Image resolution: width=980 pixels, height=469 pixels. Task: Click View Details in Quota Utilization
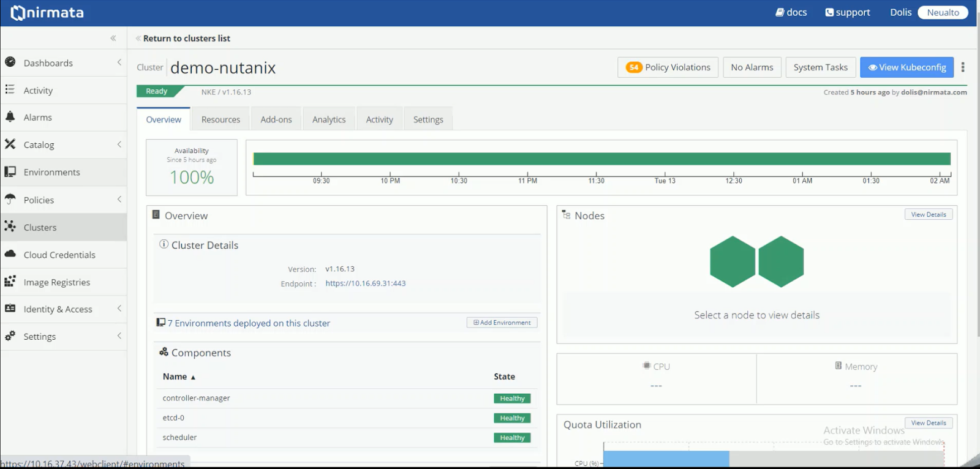929,423
